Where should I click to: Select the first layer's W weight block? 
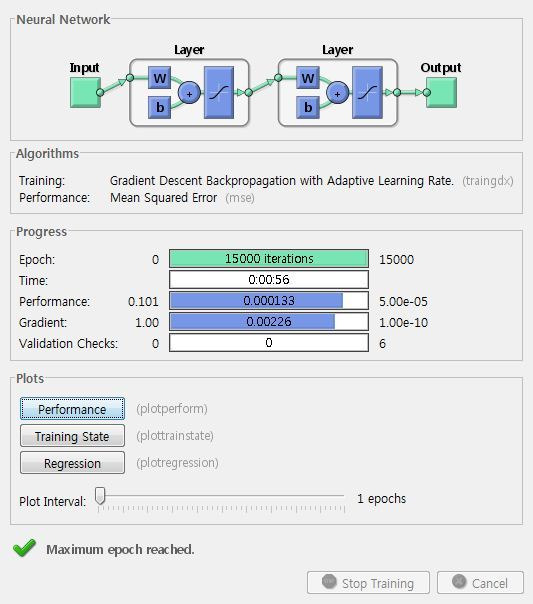coord(159,78)
